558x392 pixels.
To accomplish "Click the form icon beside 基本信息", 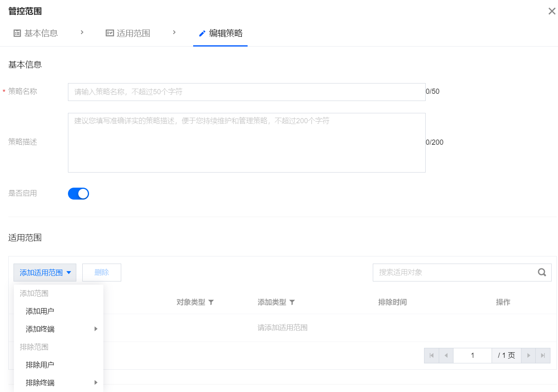I will [17, 33].
